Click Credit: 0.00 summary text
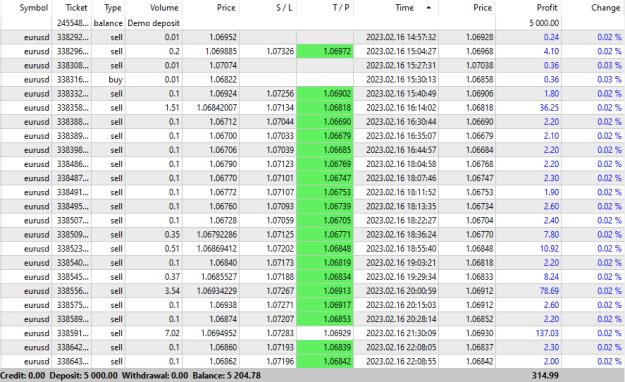This screenshot has width=625, height=382. click(22, 376)
